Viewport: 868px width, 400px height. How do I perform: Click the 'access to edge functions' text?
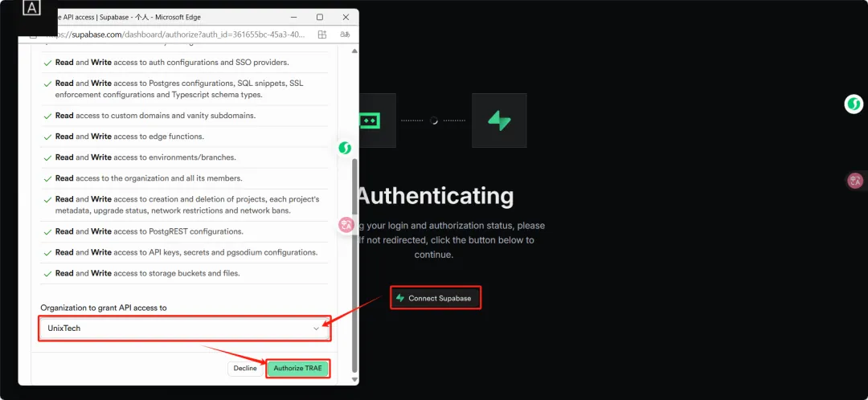158,136
